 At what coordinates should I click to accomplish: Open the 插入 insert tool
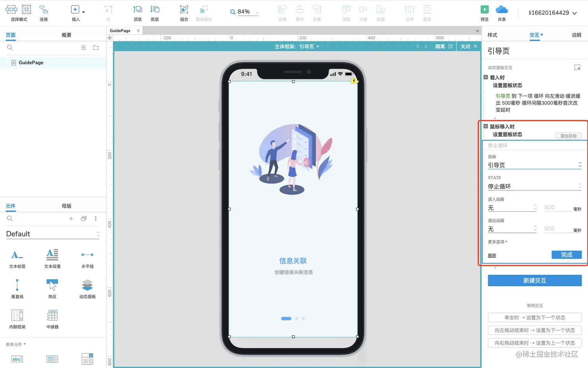click(x=75, y=9)
